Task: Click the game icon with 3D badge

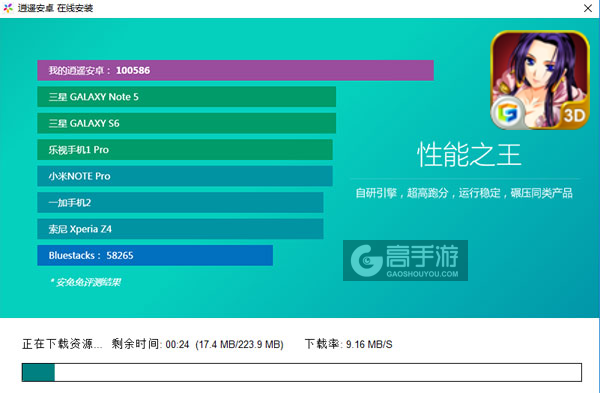Action: point(540,80)
